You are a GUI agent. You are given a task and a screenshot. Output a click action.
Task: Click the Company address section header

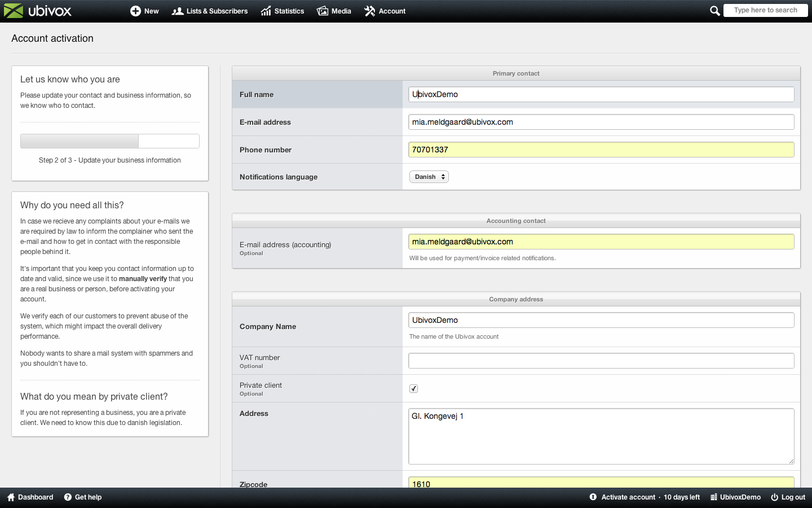click(x=516, y=299)
